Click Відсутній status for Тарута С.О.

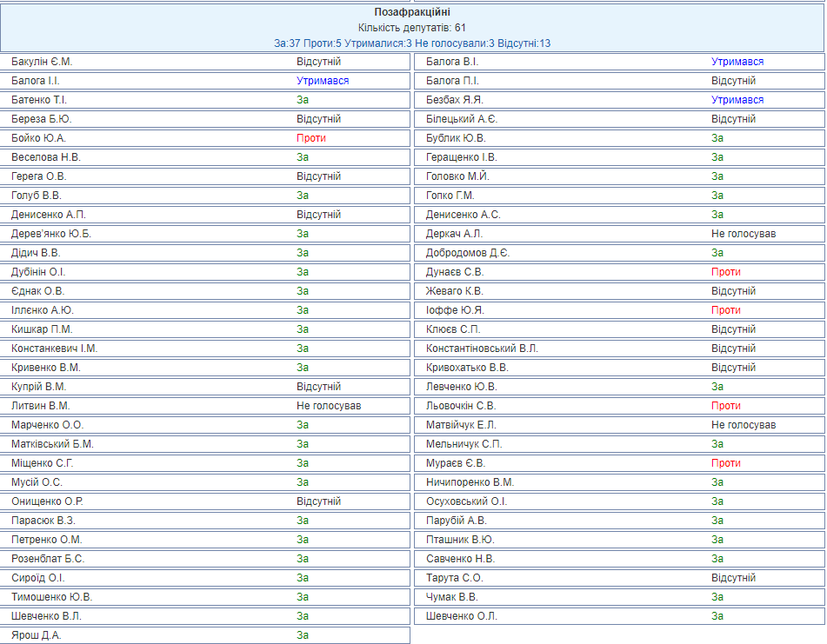(733, 578)
